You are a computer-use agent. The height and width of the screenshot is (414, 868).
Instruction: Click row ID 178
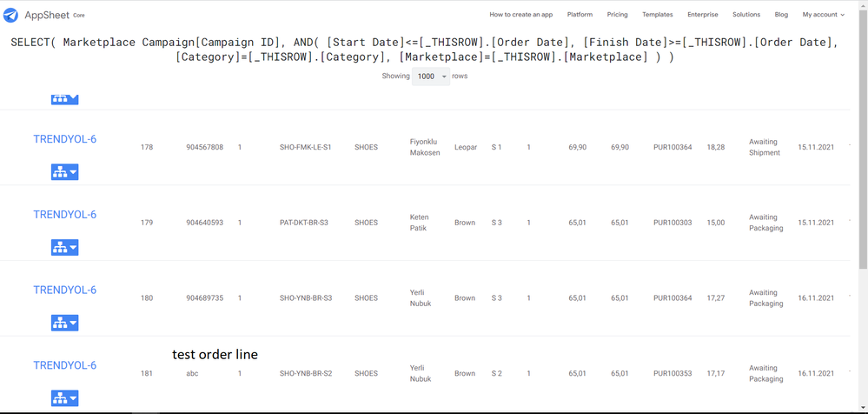click(147, 147)
